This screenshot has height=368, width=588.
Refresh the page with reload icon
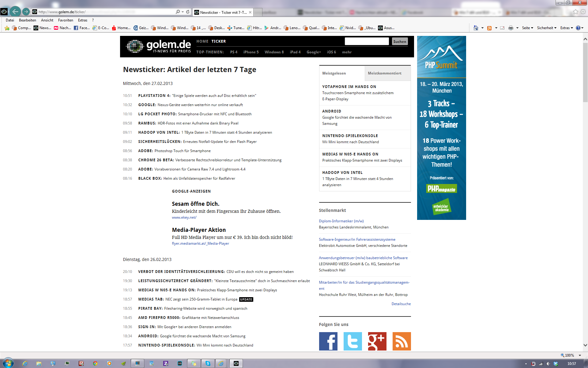(188, 12)
